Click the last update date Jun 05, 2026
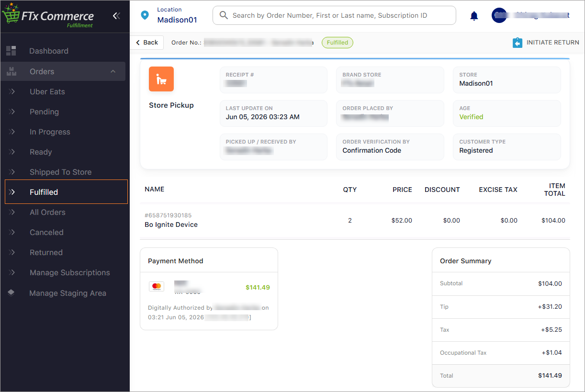This screenshot has height=392, width=585. pyautogui.click(x=263, y=117)
